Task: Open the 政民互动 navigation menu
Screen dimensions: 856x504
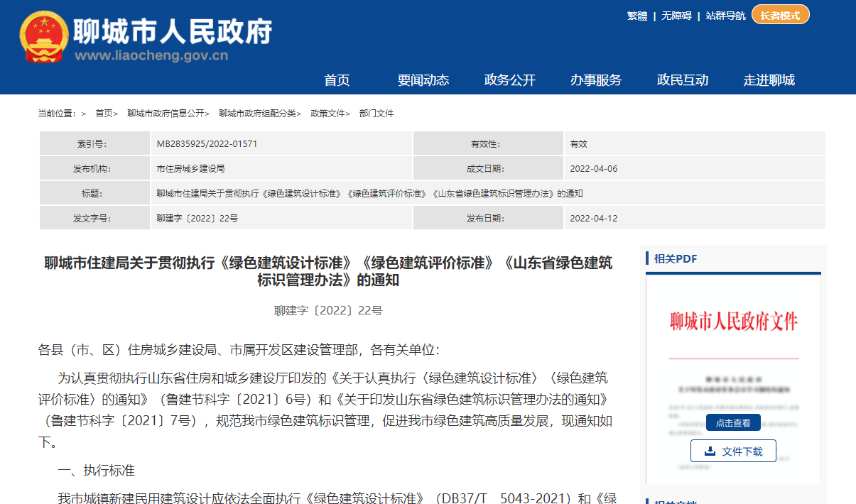Action: tap(683, 80)
